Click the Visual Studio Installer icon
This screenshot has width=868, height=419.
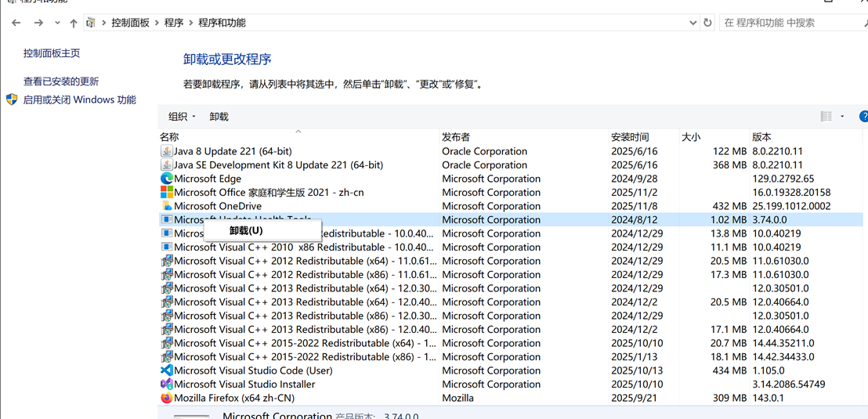[x=167, y=384]
